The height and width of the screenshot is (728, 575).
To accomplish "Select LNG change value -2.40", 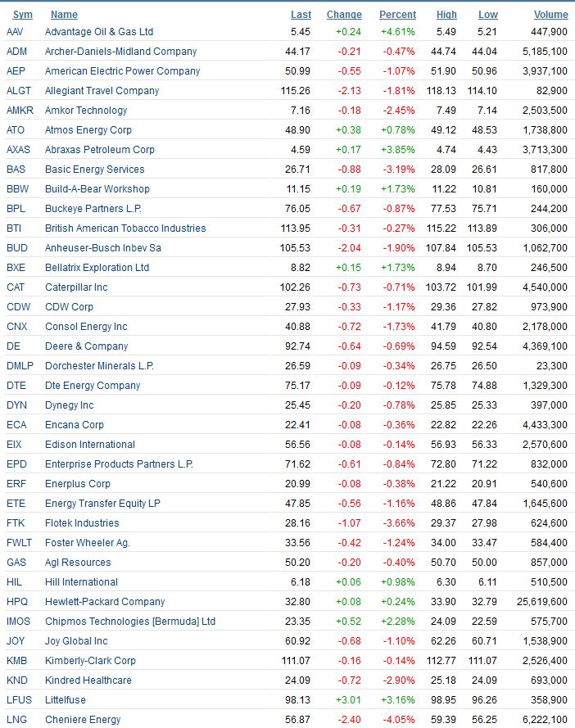I will tap(349, 720).
